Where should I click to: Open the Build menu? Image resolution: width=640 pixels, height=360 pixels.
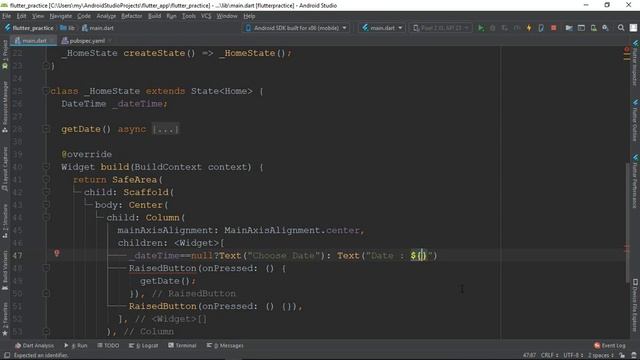pos(154,16)
